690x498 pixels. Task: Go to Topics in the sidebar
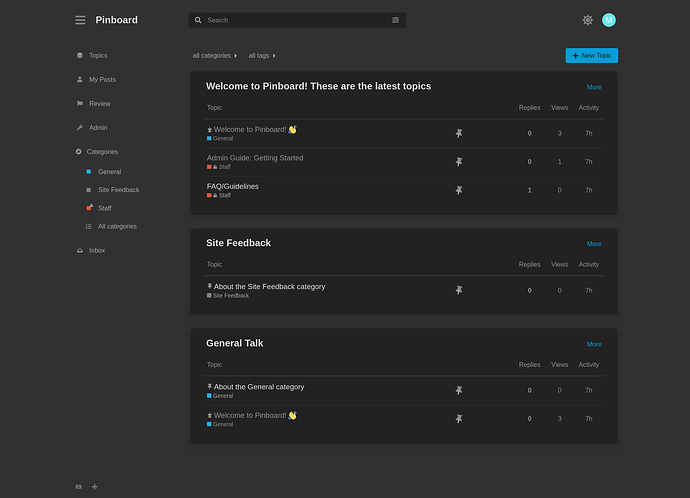click(97, 56)
